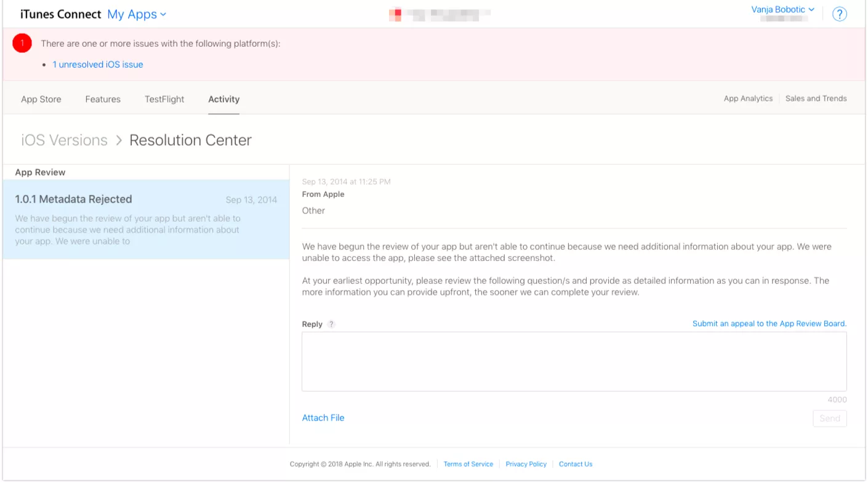The width and height of the screenshot is (868, 482).
Task: Click the red issue count badge
Action: 22,43
